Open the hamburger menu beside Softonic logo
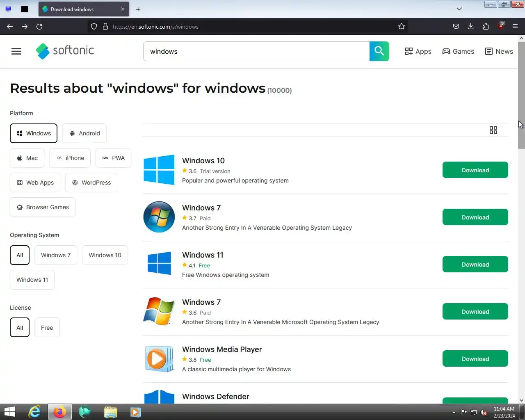Viewport: 525px width, 420px height. 16,51
